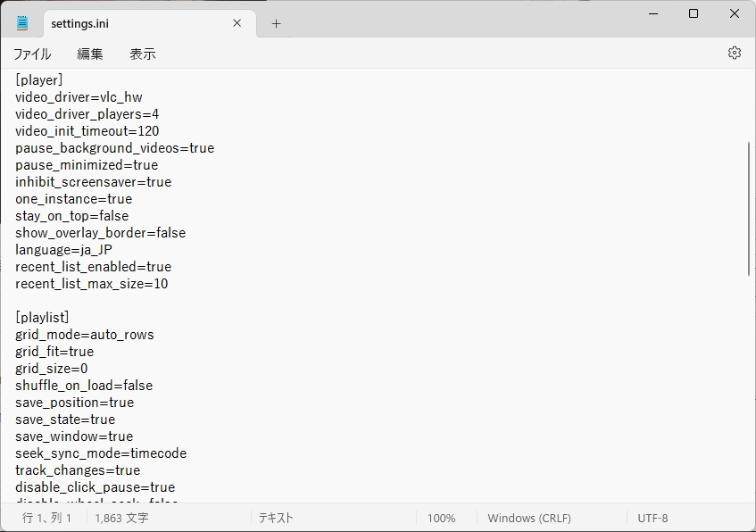756x532 pixels.
Task: Open the ファイル menu
Action: coord(32,54)
